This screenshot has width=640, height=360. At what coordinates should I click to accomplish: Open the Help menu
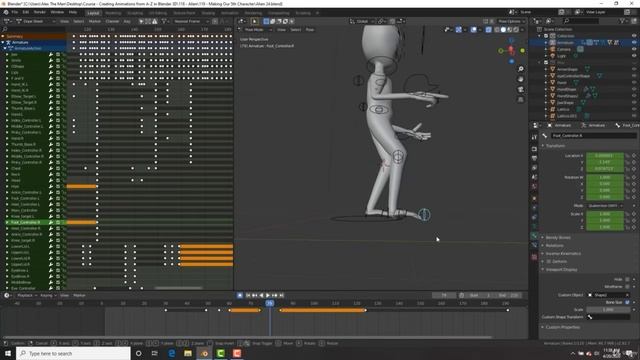pyautogui.click(x=73, y=12)
